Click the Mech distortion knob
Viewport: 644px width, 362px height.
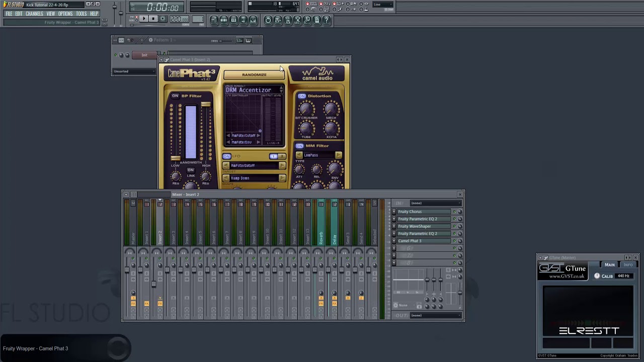331,108
